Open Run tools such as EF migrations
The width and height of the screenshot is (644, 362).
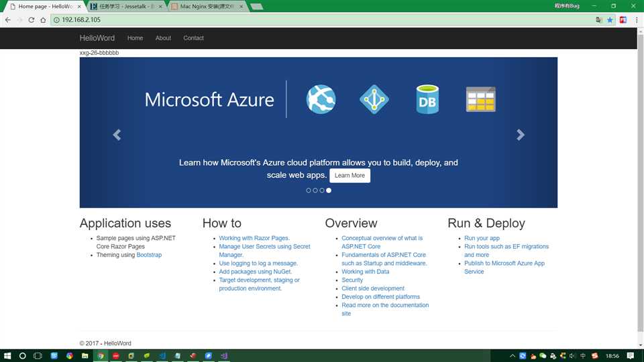pyautogui.click(x=506, y=250)
